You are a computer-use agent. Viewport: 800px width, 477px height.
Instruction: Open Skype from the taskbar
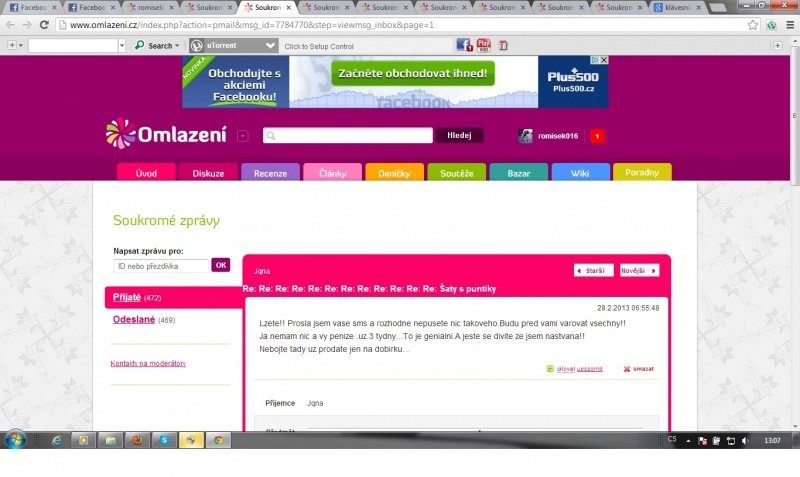point(162,440)
